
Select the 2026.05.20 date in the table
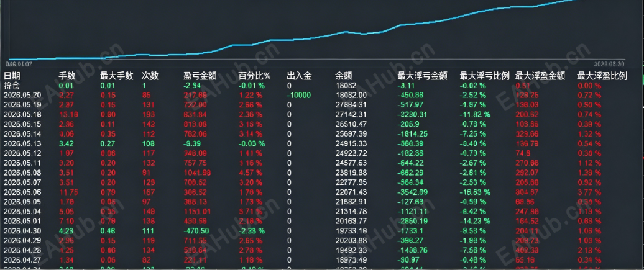(21, 95)
